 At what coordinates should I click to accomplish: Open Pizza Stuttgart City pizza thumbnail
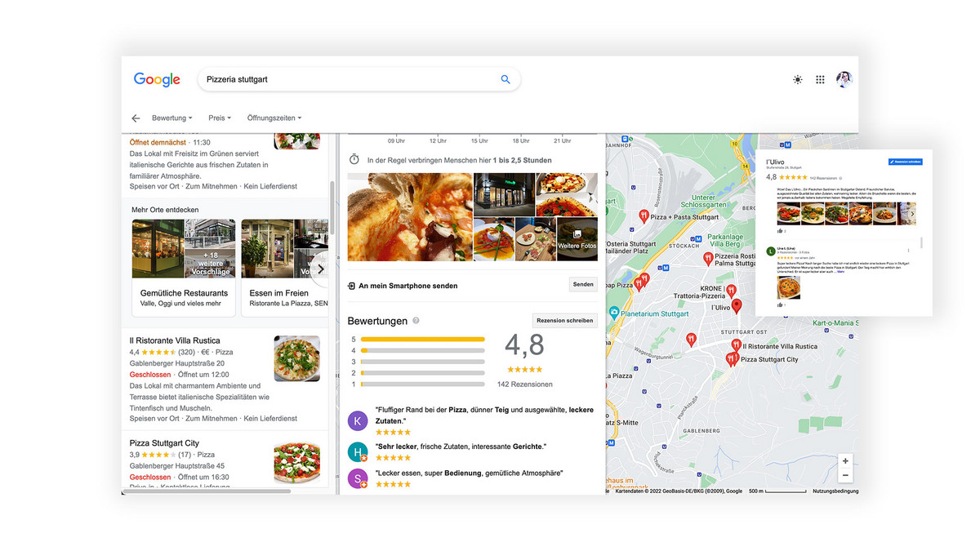tap(296, 461)
